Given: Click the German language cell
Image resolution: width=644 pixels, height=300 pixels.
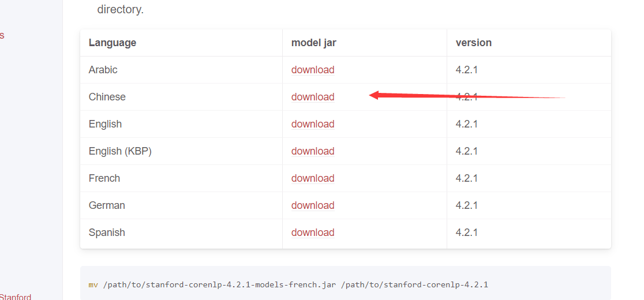Looking at the screenshot, I should (107, 205).
